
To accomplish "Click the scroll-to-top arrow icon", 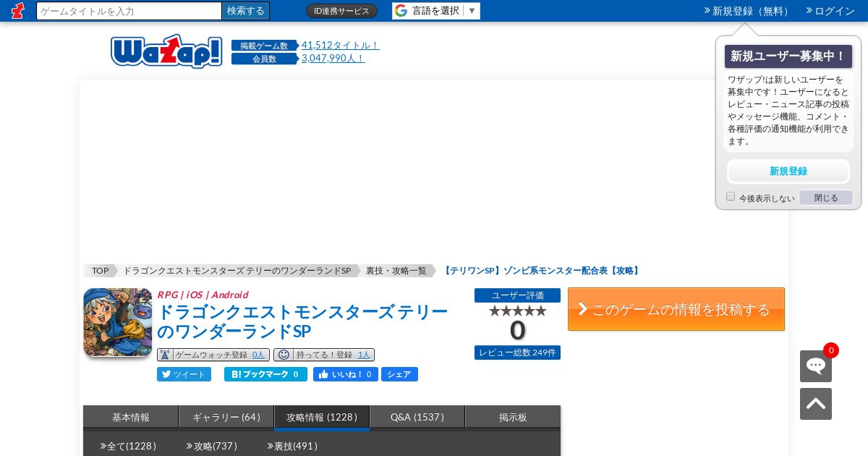I will [816, 404].
